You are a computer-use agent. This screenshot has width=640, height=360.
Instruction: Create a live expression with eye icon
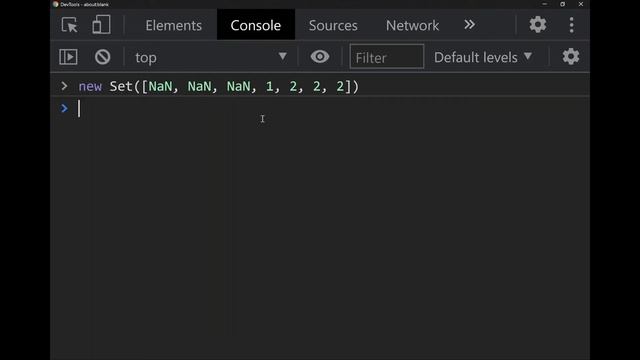tap(320, 56)
